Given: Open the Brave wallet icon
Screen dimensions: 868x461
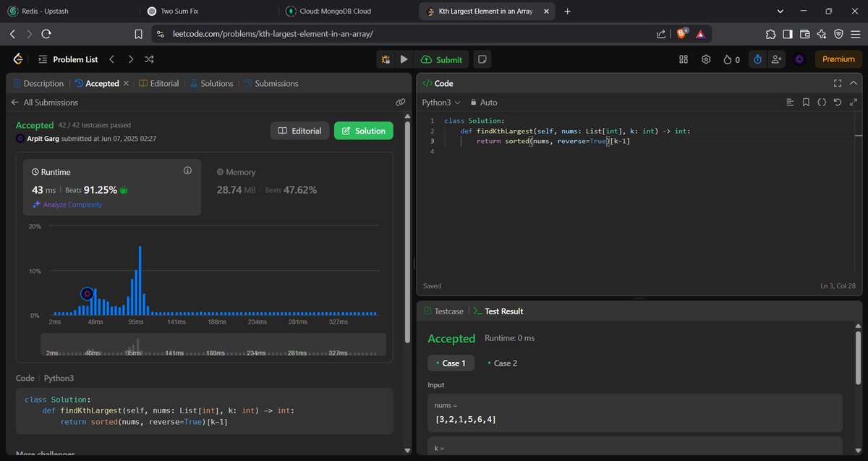Looking at the screenshot, I should 804,34.
